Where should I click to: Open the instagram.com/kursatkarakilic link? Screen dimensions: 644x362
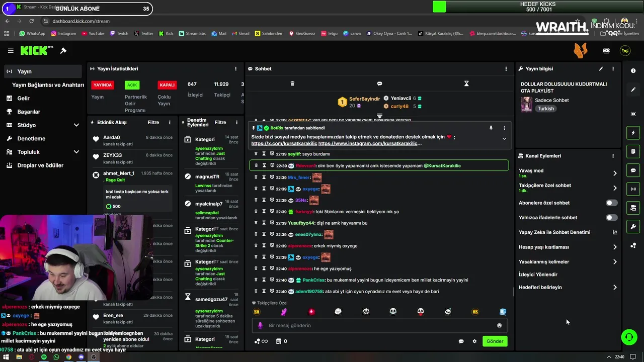click(x=370, y=143)
